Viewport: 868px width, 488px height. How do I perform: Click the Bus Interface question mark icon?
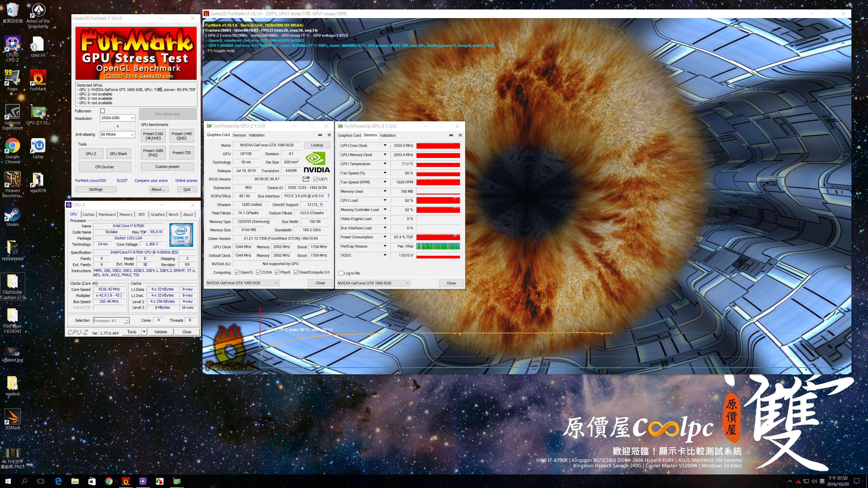[x=328, y=196]
